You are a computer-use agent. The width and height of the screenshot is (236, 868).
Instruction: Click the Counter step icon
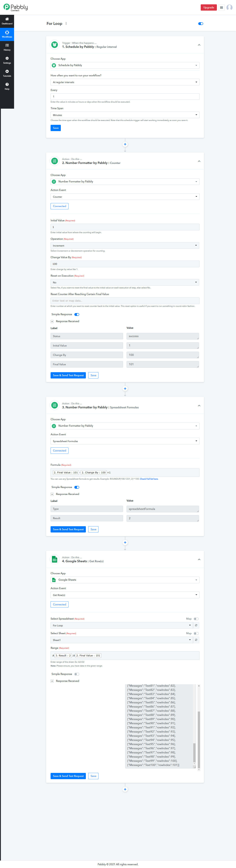55,161
